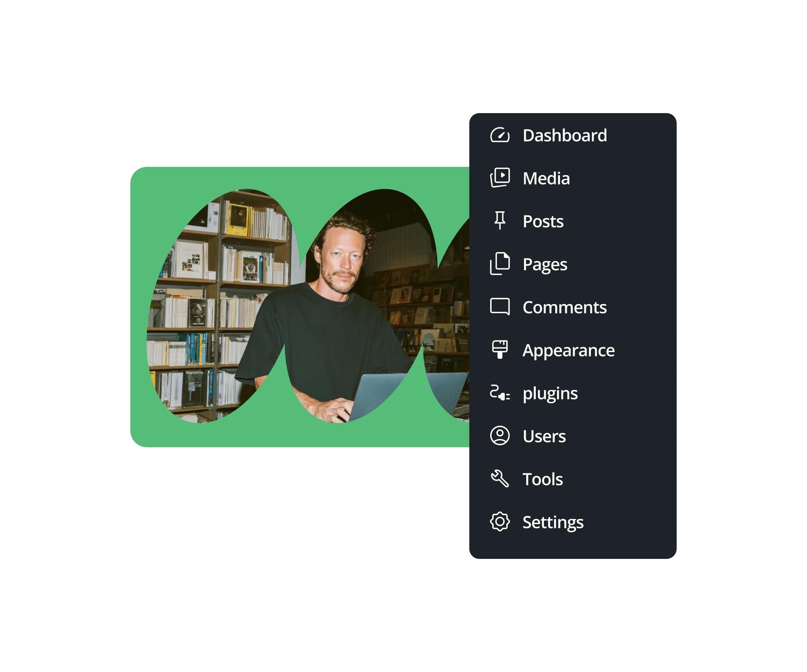Click the bookstore photo of the man
807x672 pixels.
pyautogui.click(x=307, y=306)
